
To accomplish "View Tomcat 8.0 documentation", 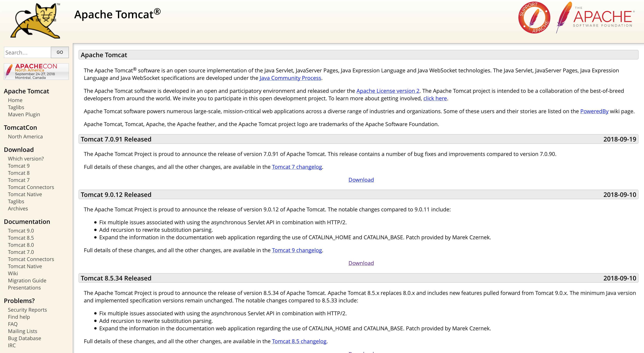I will pyautogui.click(x=21, y=245).
